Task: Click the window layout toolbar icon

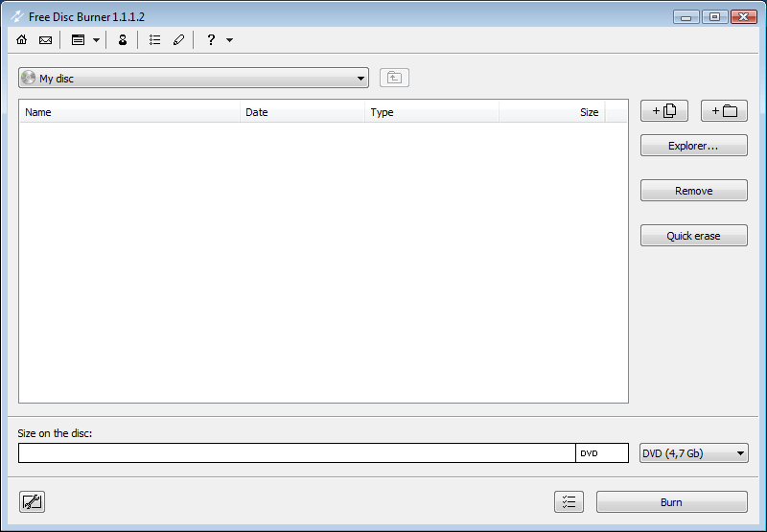Action: (79, 39)
